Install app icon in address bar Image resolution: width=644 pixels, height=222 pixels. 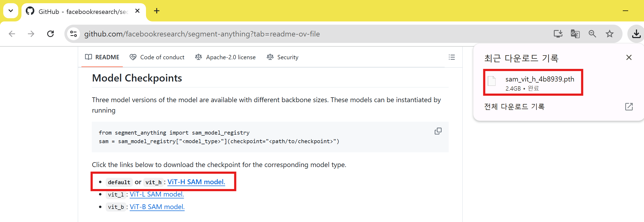click(558, 34)
